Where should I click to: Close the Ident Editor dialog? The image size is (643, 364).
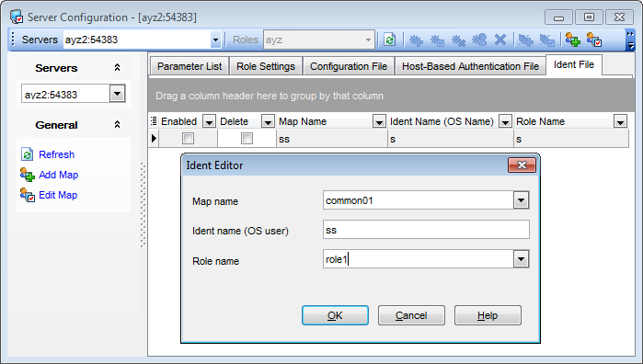point(522,165)
